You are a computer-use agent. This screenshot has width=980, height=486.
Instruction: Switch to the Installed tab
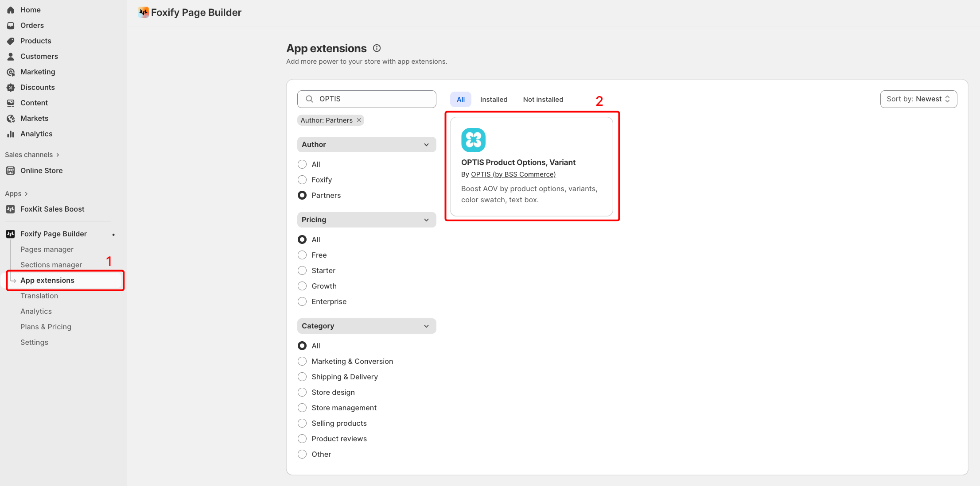494,99
